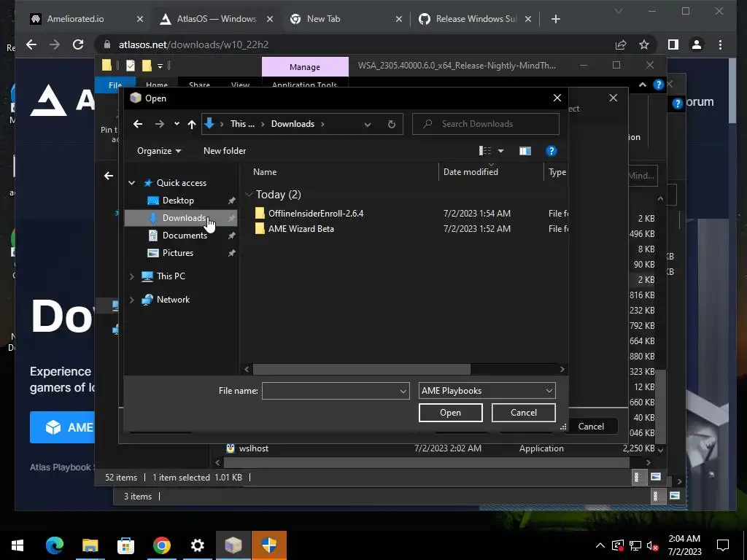Open the File tab in File Explorer
Image resolution: width=747 pixels, height=560 pixels.
click(115, 85)
